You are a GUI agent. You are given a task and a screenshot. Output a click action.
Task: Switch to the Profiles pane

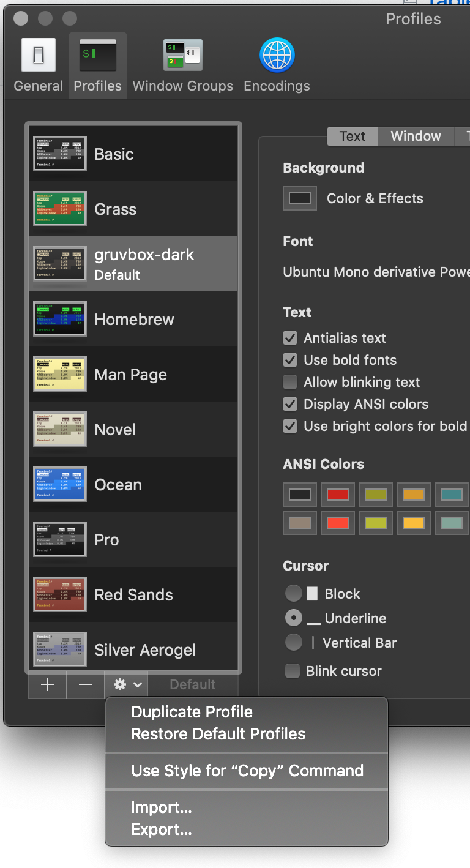[x=97, y=64]
